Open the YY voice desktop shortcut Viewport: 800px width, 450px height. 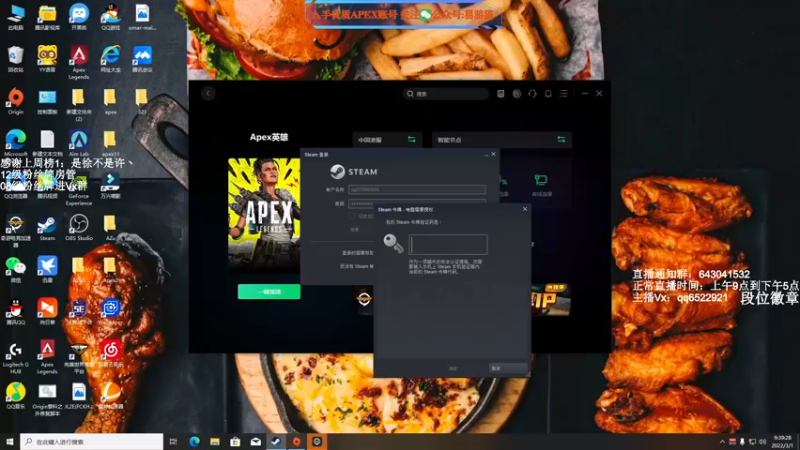(x=47, y=59)
